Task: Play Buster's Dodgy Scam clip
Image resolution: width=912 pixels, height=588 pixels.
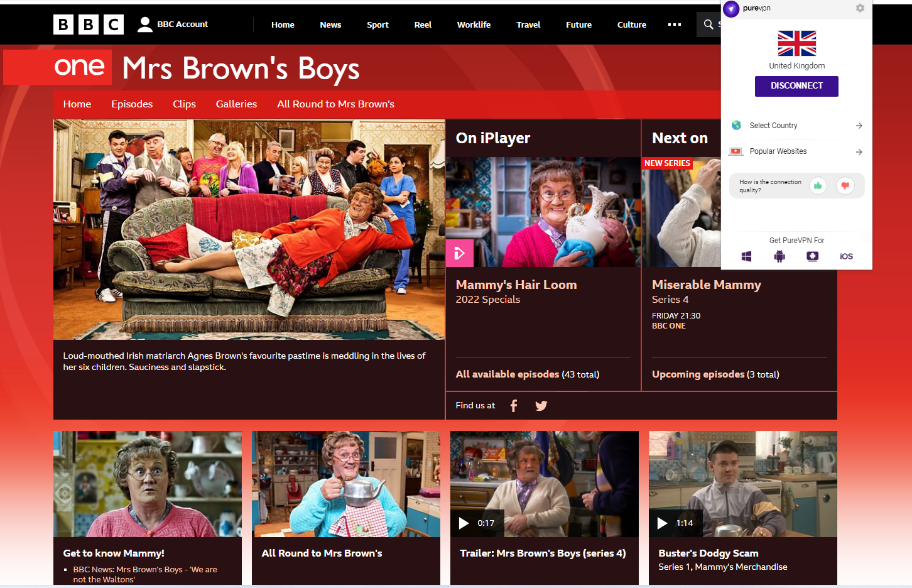Action: tap(663, 523)
